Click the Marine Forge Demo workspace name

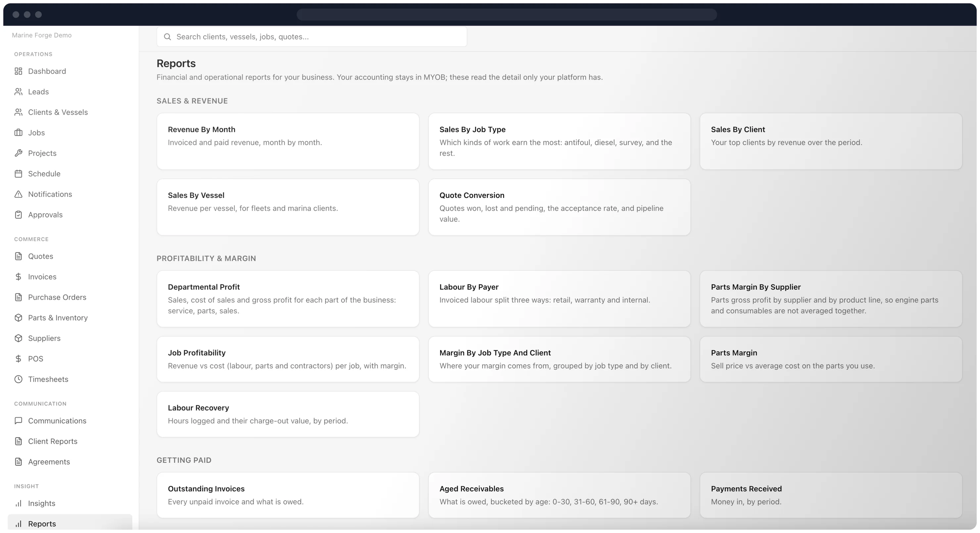pyautogui.click(x=42, y=35)
